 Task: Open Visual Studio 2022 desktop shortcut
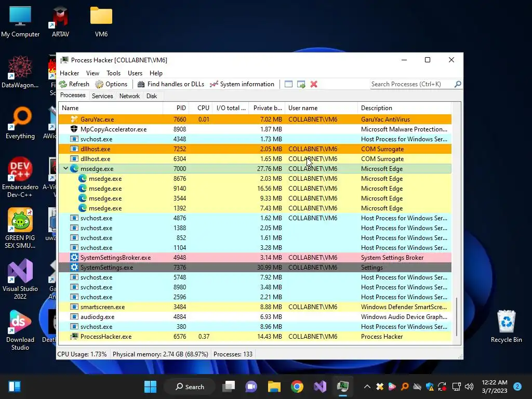point(20,279)
